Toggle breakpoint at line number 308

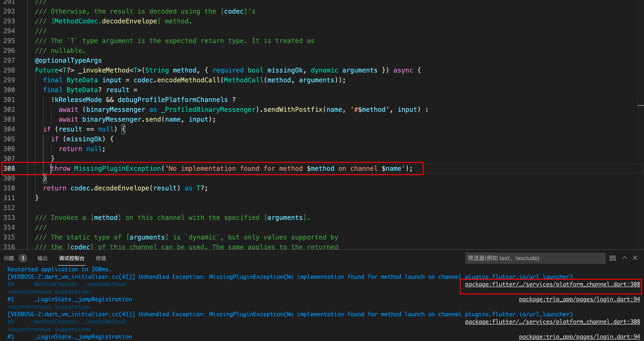pyautogui.click(x=9, y=169)
